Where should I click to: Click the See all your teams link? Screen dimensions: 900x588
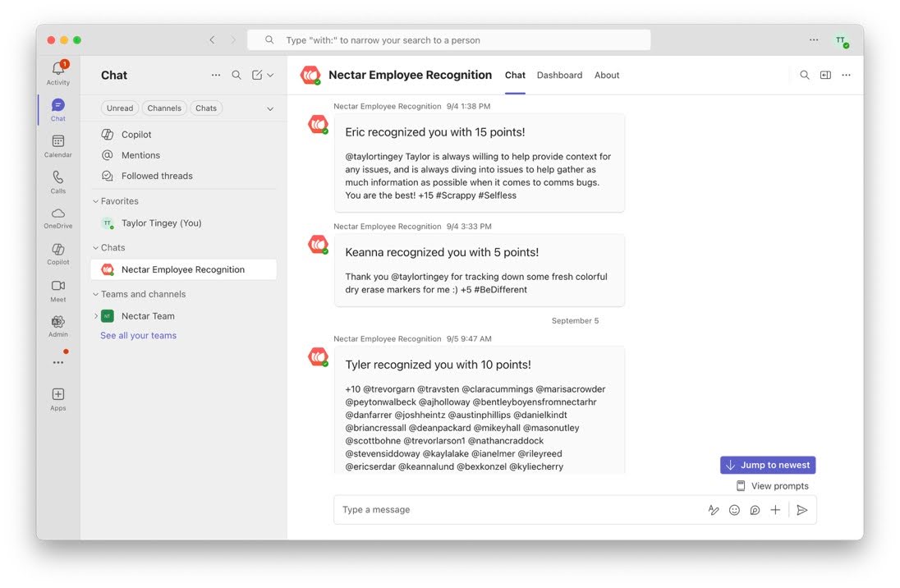[138, 334]
